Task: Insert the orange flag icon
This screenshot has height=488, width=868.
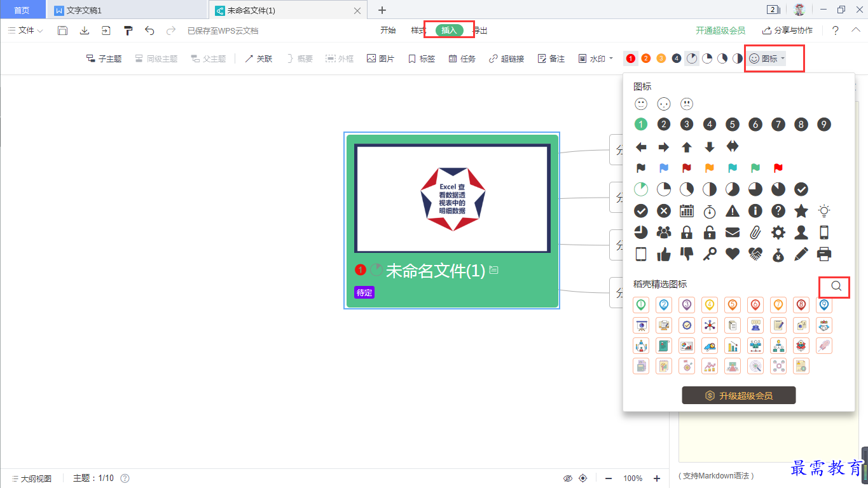Action: pos(710,168)
